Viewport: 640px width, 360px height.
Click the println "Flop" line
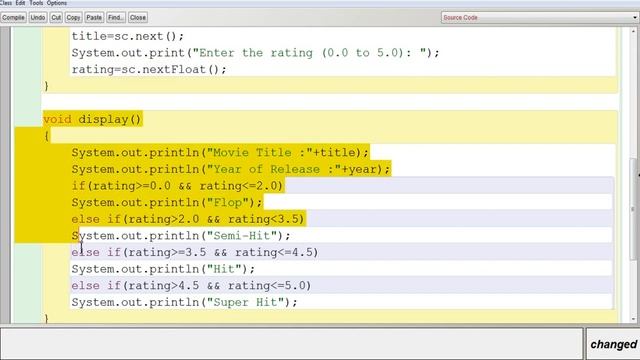tap(167, 202)
